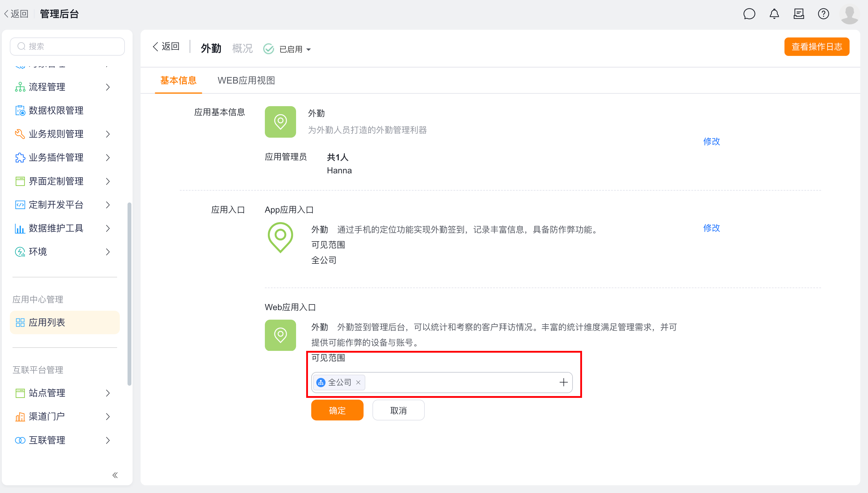Click the 应用列表 grid icon
This screenshot has width=868, height=493.
point(20,322)
